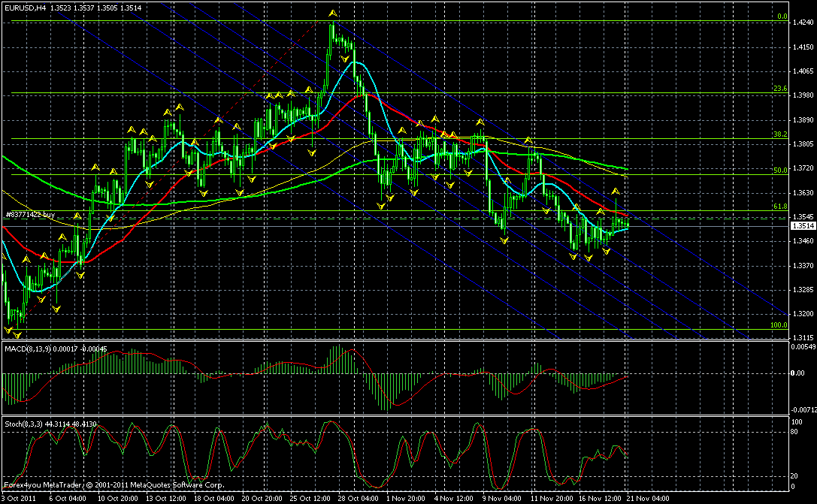Select the Fibonacci 100.0 level label
Image resolution: width=817 pixels, height=504 pixels.
(x=779, y=325)
